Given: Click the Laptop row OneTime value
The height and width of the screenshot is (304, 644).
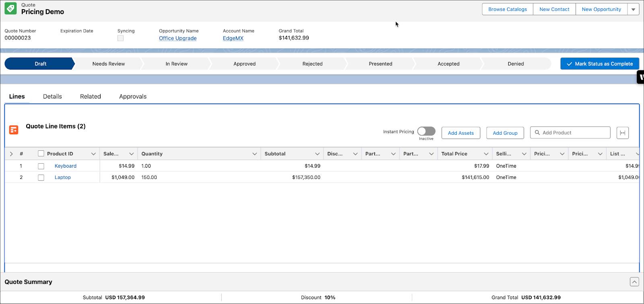Looking at the screenshot, I should [506, 177].
